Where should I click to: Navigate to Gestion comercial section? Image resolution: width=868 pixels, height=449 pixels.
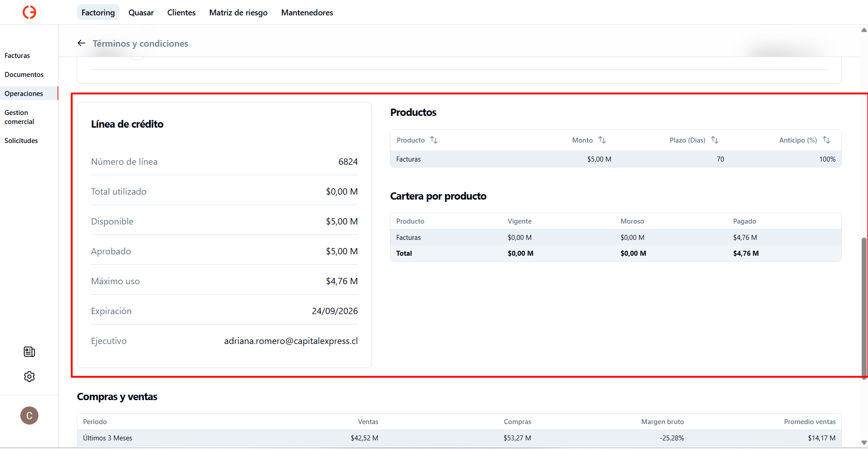(19, 117)
